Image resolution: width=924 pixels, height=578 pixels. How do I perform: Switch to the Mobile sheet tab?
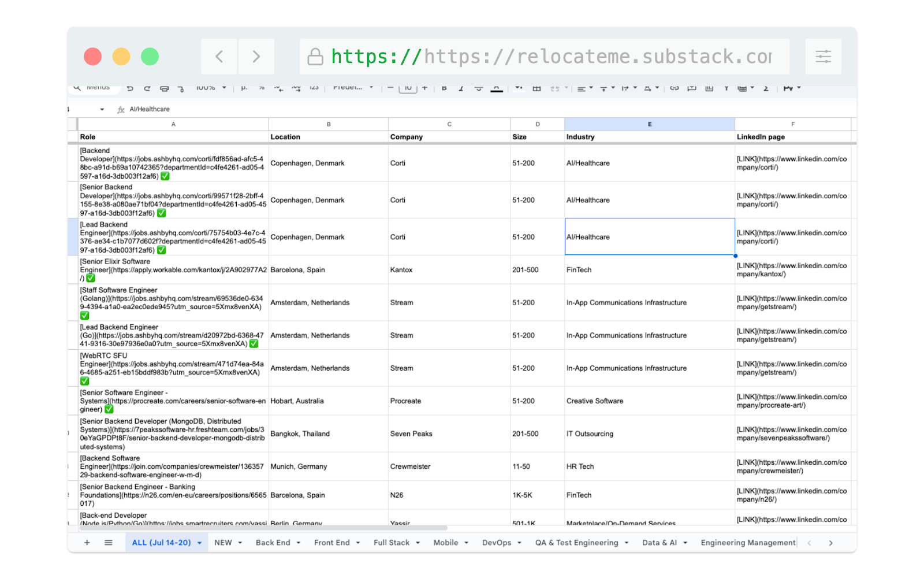coord(446,543)
